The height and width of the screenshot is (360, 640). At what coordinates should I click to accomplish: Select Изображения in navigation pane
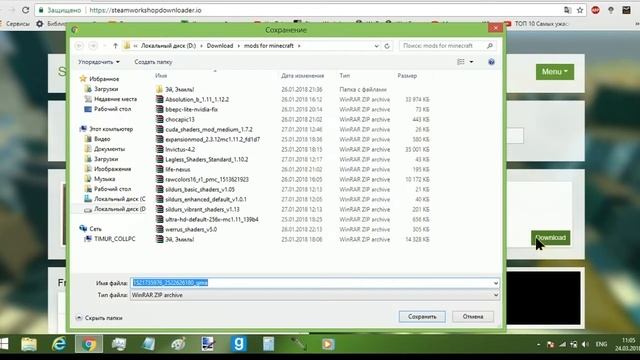point(108,169)
